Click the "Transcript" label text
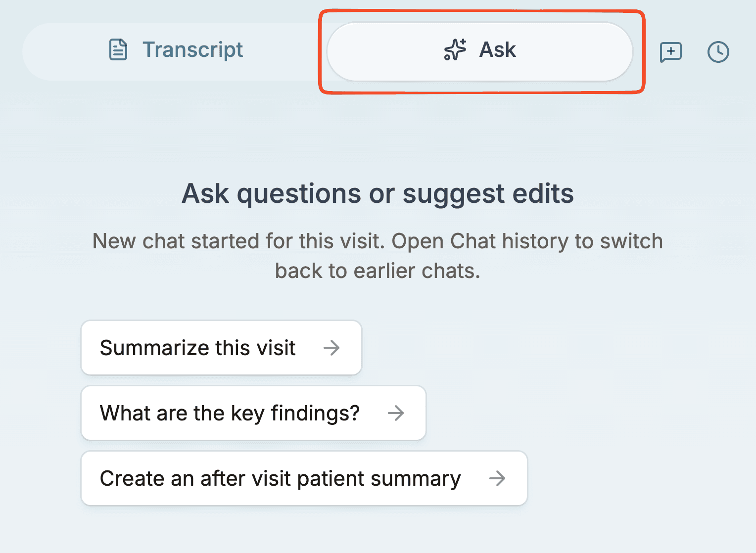 point(192,50)
